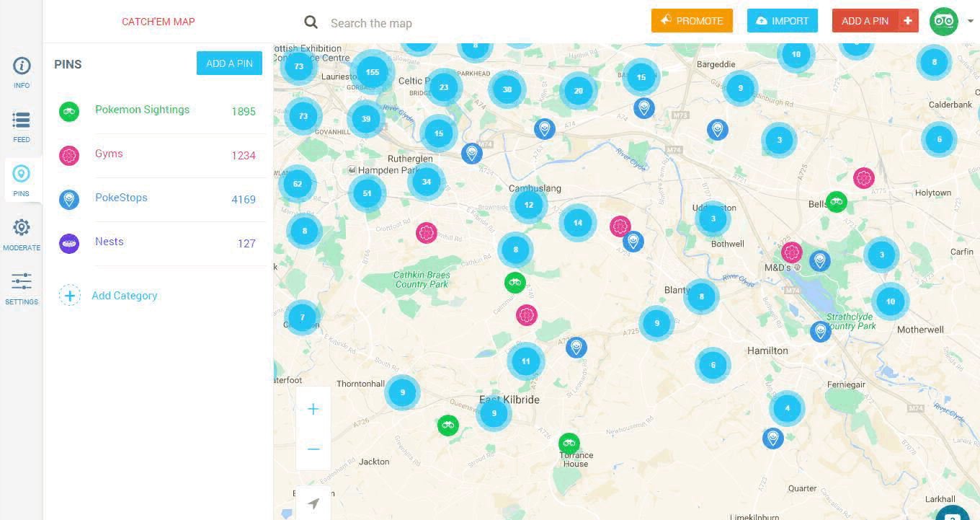Image resolution: width=980 pixels, height=520 pixels.
Task: Select the Nests category row
Action: pyautogui.click(x=159, y=243)
